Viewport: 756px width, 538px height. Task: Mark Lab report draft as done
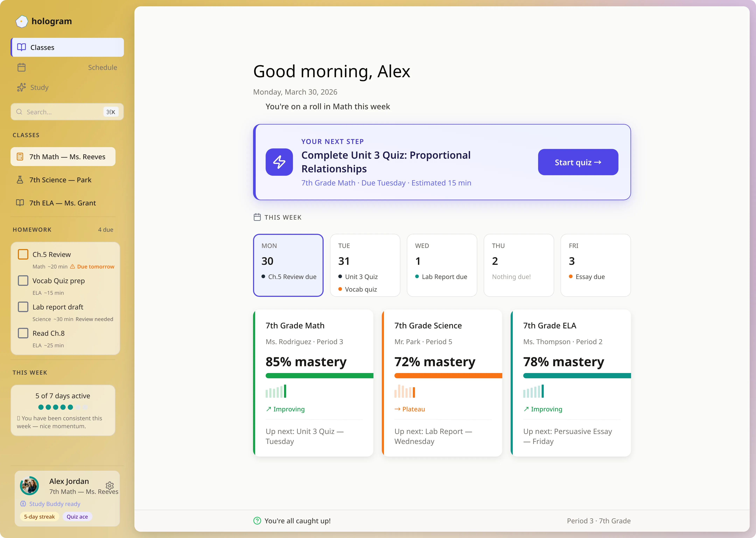[23, 307]
